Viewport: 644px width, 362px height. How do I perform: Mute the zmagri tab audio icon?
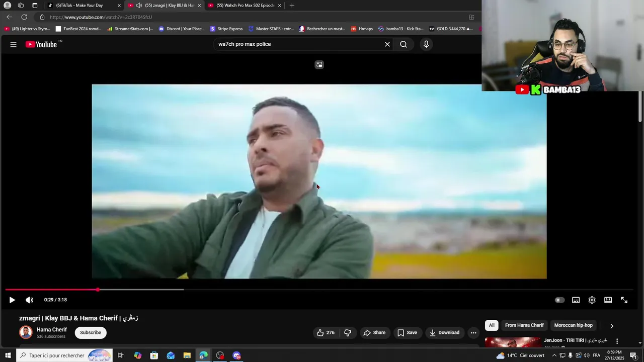139,6
